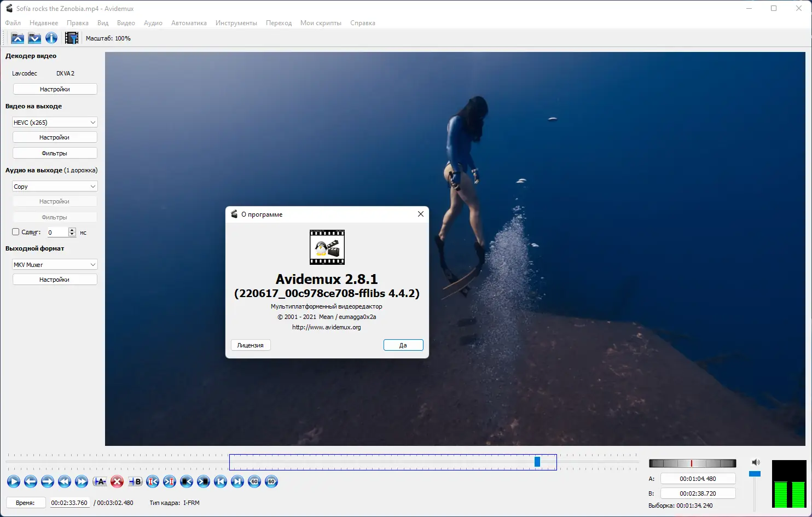
Task: Open the Справка menu
Action: click(x=362, y=23)
